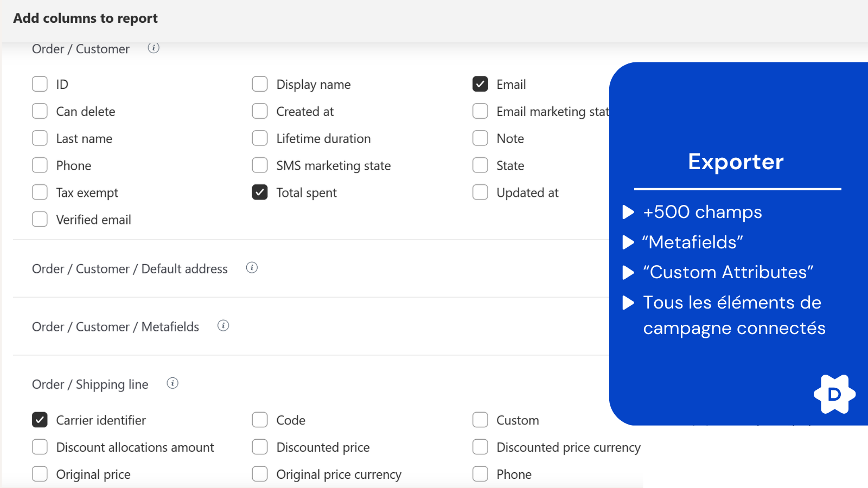Image resolution: width=868 pixels, height=488 pixels.
Task: Enable the Can delete column
Action: coord(40,111)
